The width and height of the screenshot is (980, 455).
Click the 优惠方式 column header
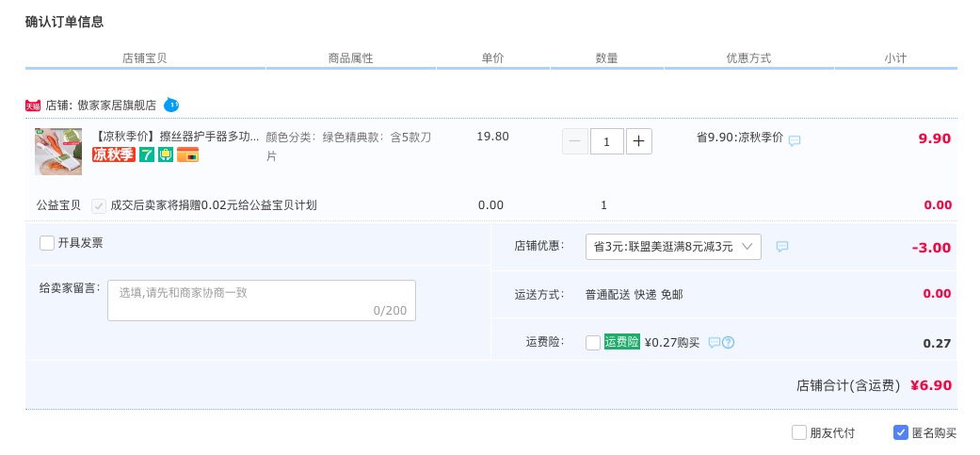point(748,58)
